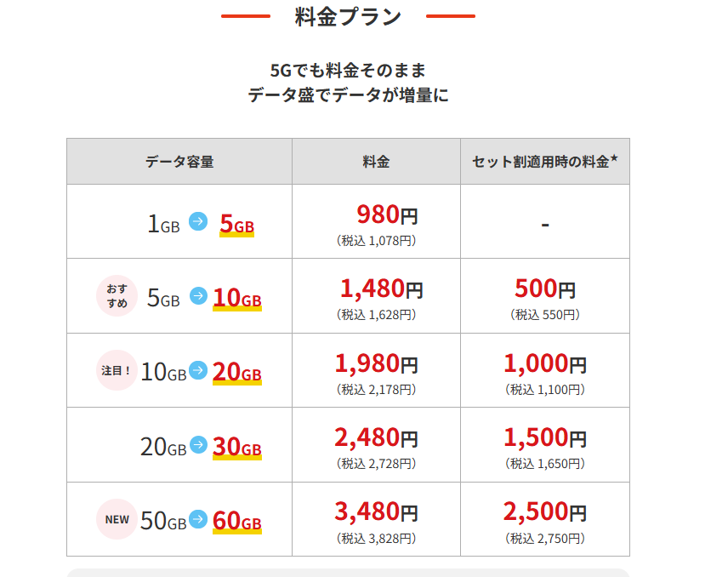
Task: Click the おすすめ pink badge
Action: [x=117, y=296]
